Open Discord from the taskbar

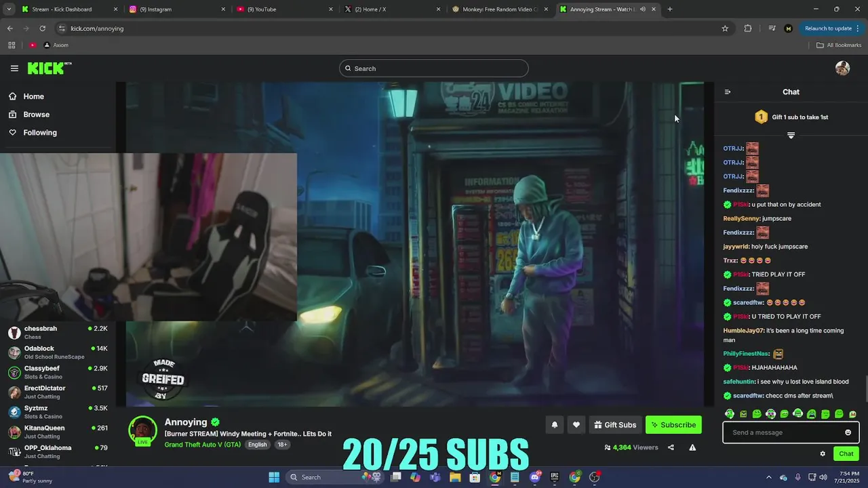pos(534,477)
